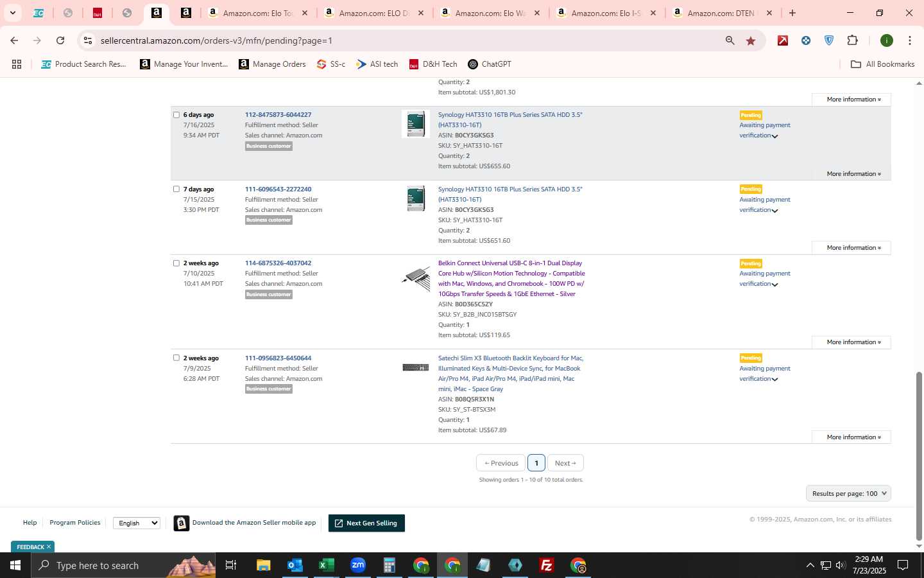Open Manage Orders bookmark
This screenshot has height=578, width=924.
pos(272,64)
